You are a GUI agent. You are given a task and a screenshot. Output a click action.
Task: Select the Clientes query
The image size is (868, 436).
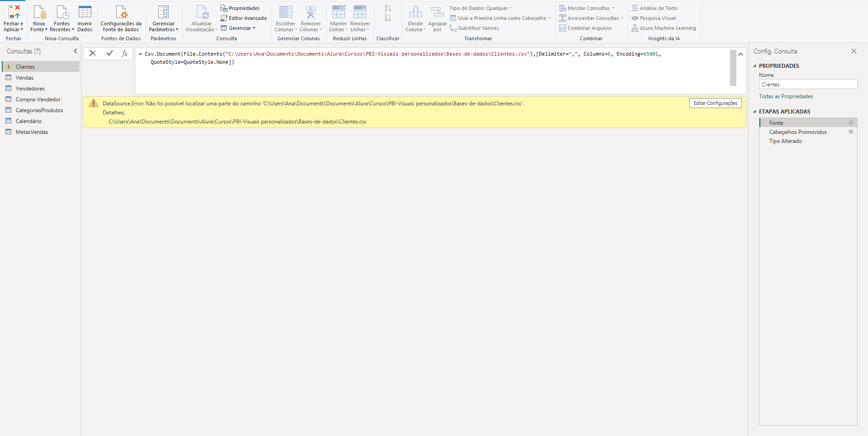point(41,67)
